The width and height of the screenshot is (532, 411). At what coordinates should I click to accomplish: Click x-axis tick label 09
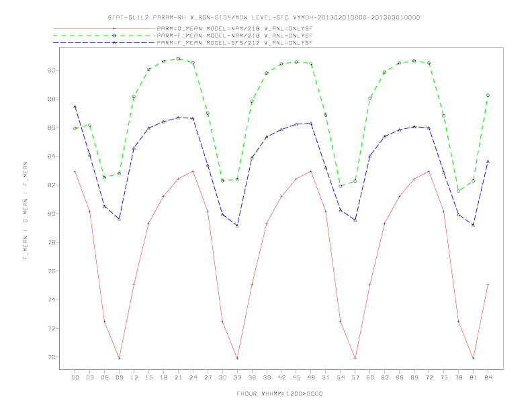(120, 377)
